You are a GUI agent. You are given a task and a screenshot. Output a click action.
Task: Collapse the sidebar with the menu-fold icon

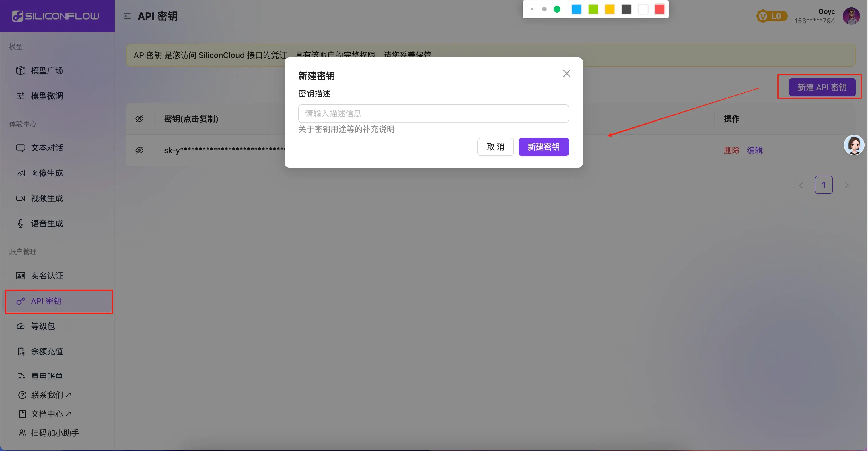click(x=127, y=16)
